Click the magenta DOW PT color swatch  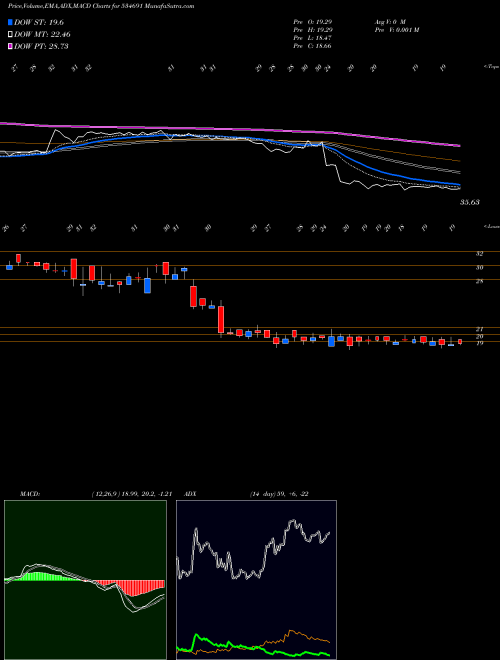[10, 46]
